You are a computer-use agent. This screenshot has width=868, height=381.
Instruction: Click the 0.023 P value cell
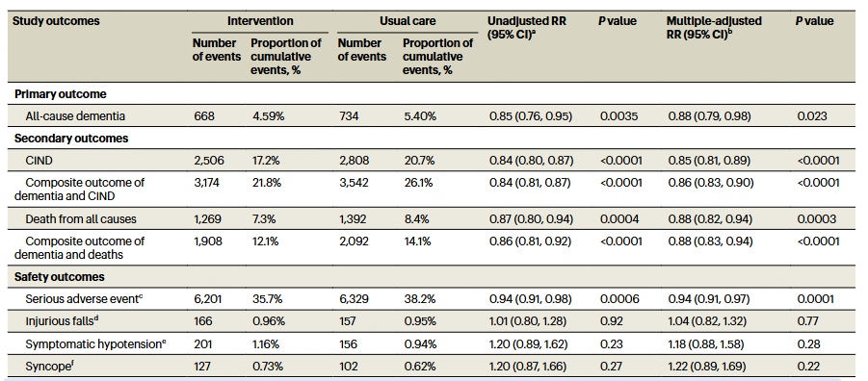809,116
